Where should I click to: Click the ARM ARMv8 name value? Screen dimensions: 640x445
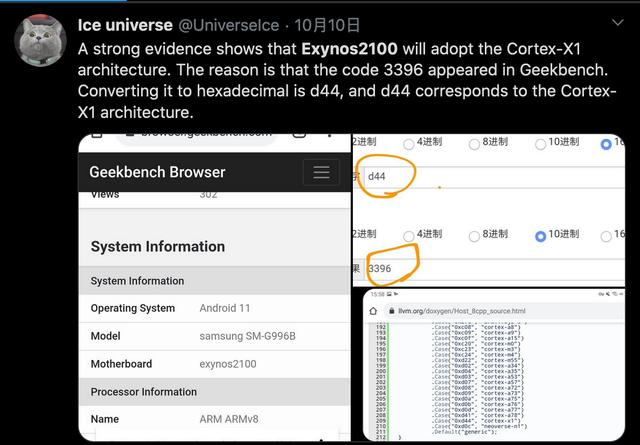229,419
